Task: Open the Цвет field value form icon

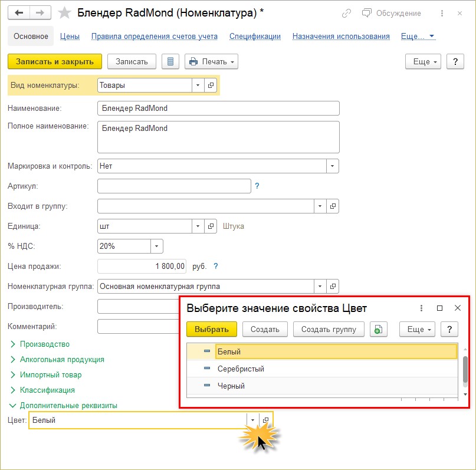Action: pos(265,420)
